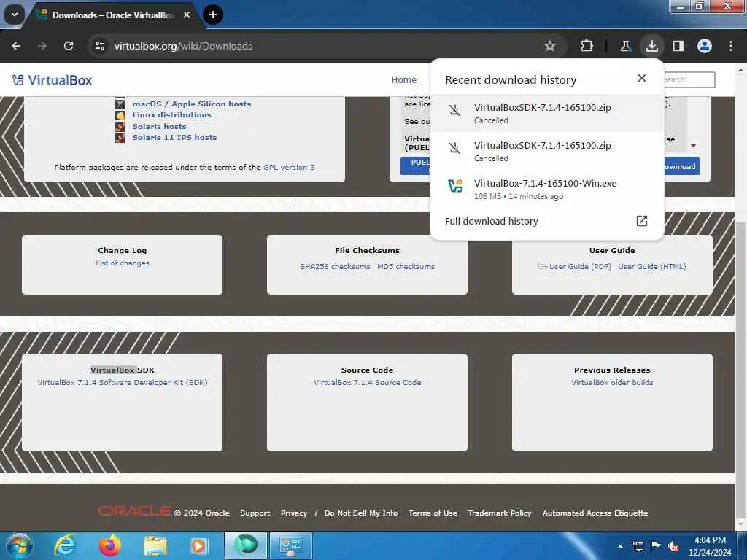
Task: Open Automated Access Etiquette link
Action: click(595, 513)
